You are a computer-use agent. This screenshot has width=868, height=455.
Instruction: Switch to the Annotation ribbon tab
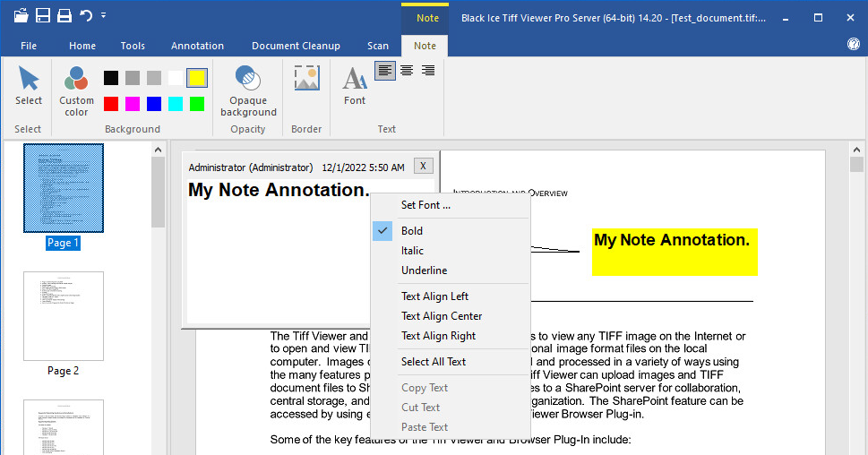pyautogui.click(x=198, y=46)
